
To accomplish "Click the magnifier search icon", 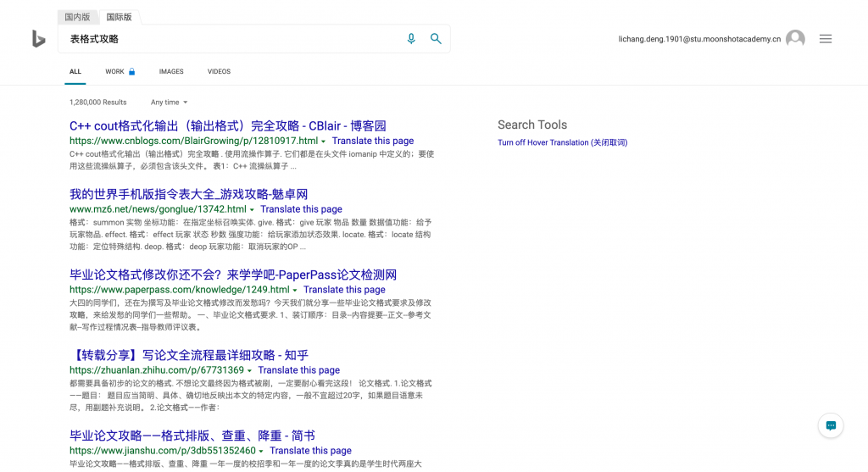I will click(436, 39).
